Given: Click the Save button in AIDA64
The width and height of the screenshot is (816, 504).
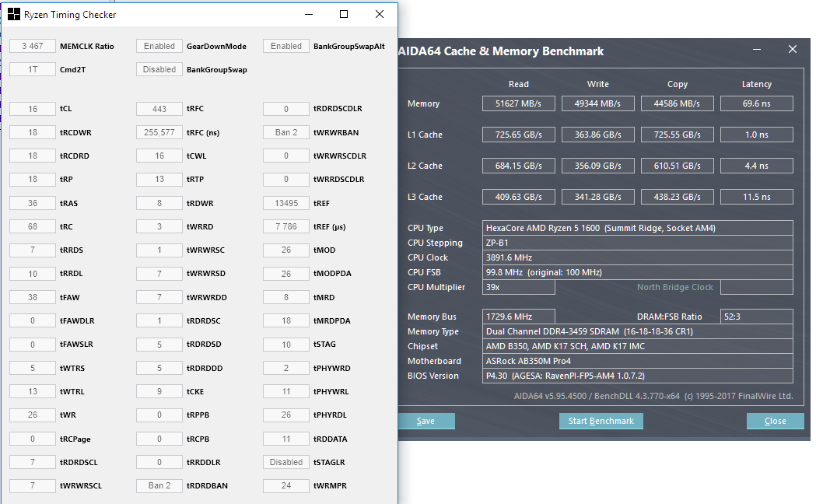Looking at the screenshot, I should (x=426, y=421).
